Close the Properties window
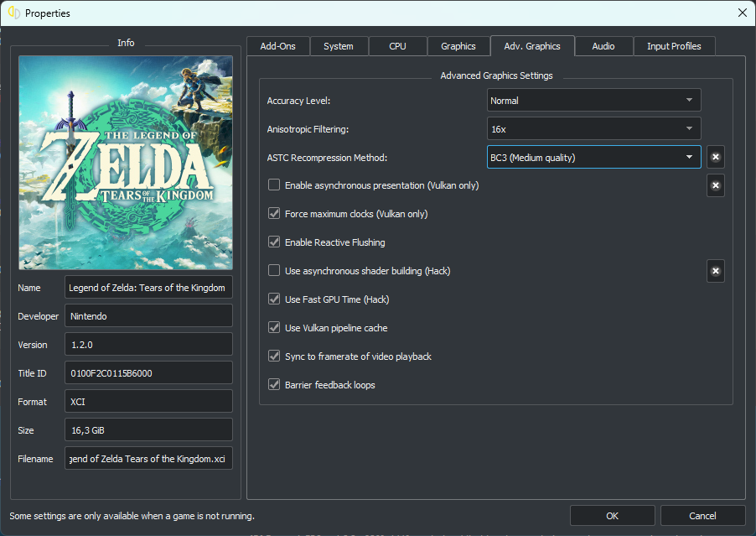 [x=741, y=13]
